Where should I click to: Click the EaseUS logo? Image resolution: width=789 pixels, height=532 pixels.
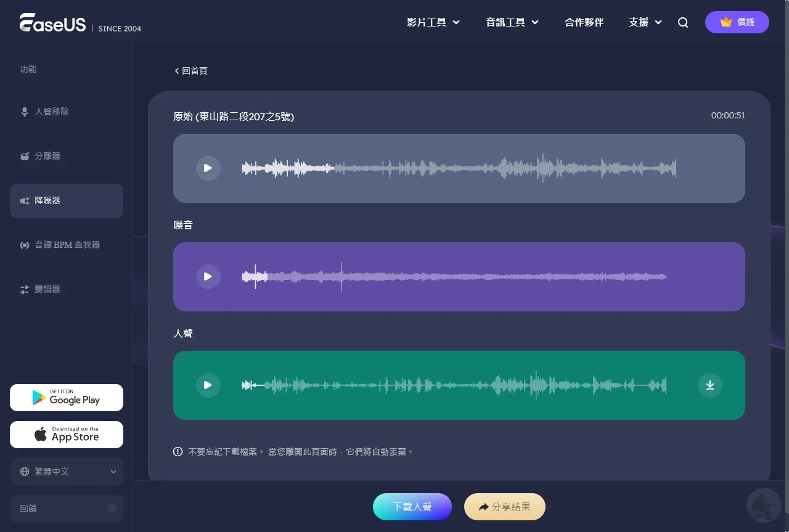[52, 23]
